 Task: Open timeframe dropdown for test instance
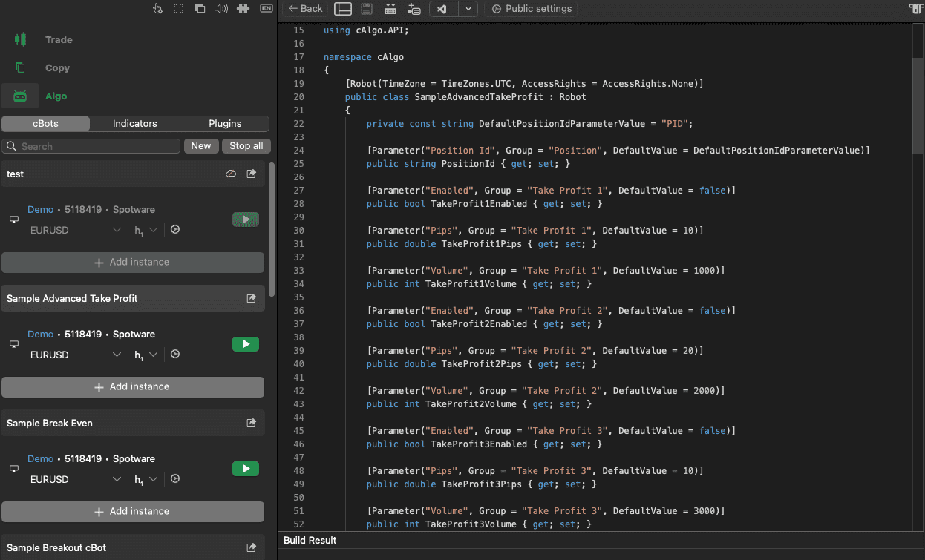point(146,231)
